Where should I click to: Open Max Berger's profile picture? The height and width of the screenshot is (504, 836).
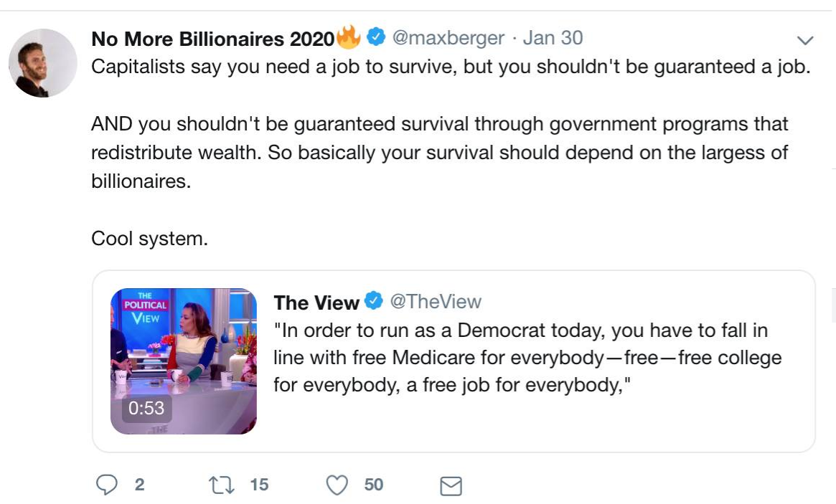click(x=43, y=63)
